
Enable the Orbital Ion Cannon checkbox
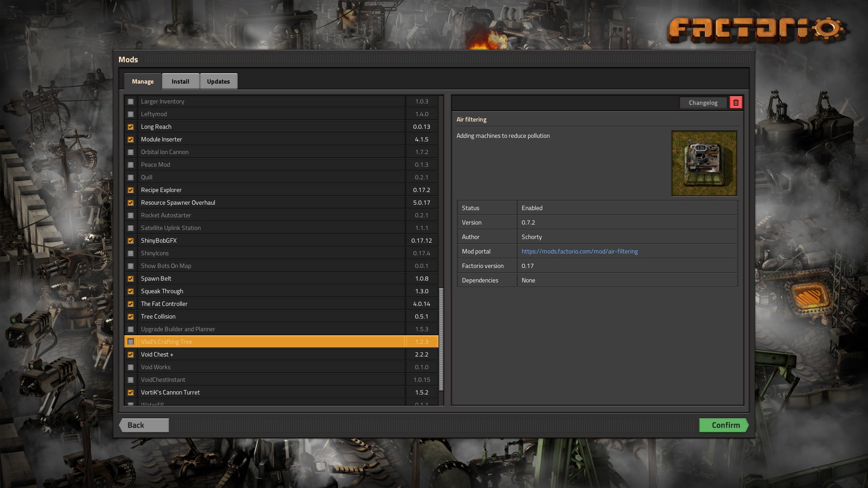pyautogui.click(x=131, y=152)
